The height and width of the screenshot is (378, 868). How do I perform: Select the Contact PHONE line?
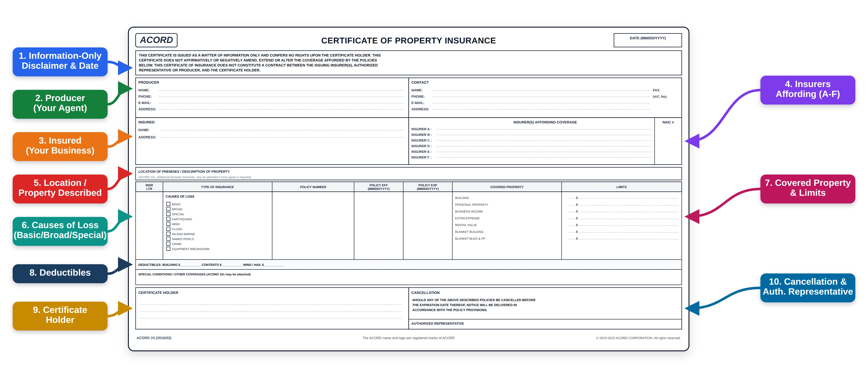pos(541,97)
